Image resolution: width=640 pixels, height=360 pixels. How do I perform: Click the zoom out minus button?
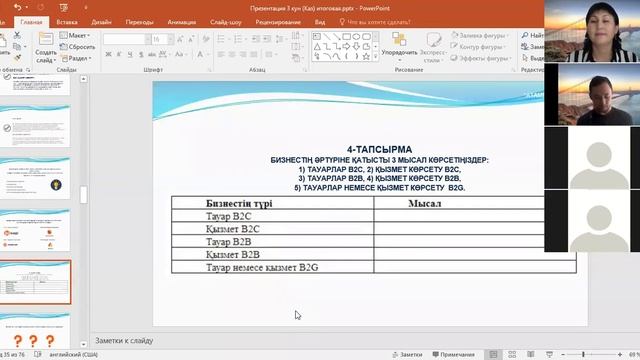pyautogui.click(x=563, y=355)
